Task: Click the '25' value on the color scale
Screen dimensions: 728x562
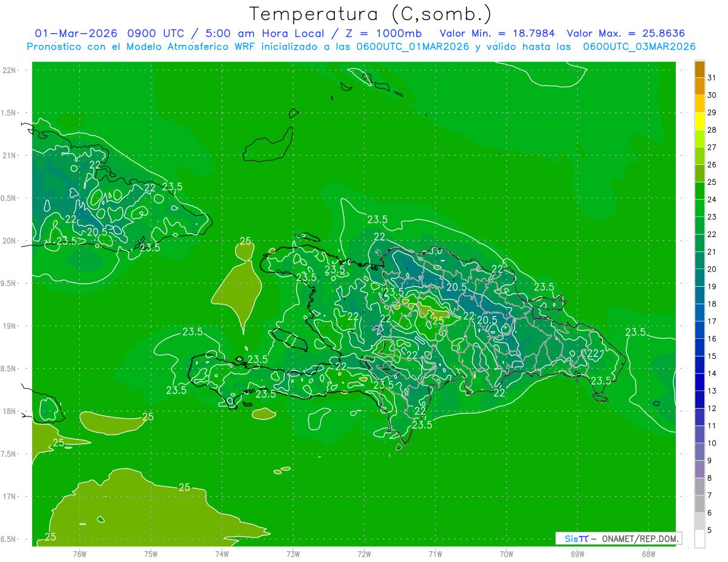Action: click(712, 182)
